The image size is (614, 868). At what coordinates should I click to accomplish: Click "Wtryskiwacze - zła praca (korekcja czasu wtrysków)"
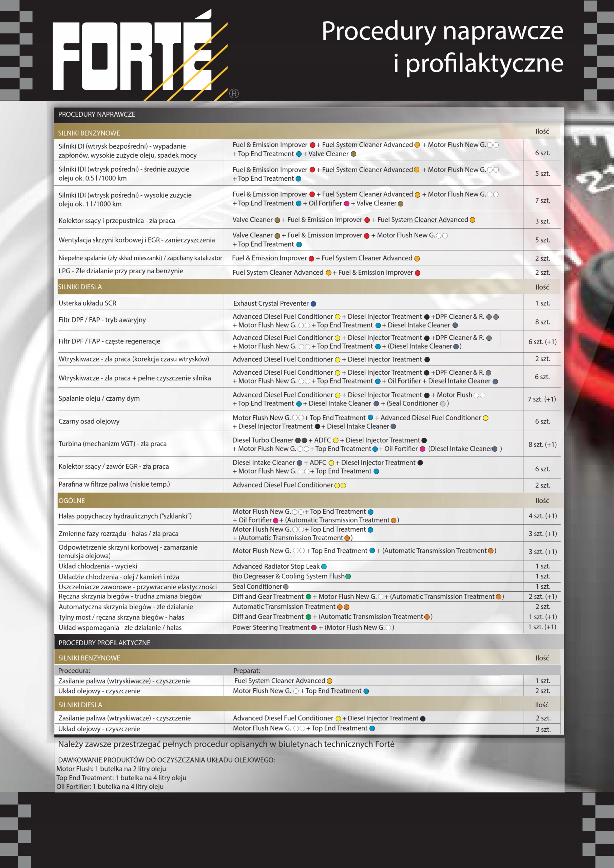click(x=134, y=359)
